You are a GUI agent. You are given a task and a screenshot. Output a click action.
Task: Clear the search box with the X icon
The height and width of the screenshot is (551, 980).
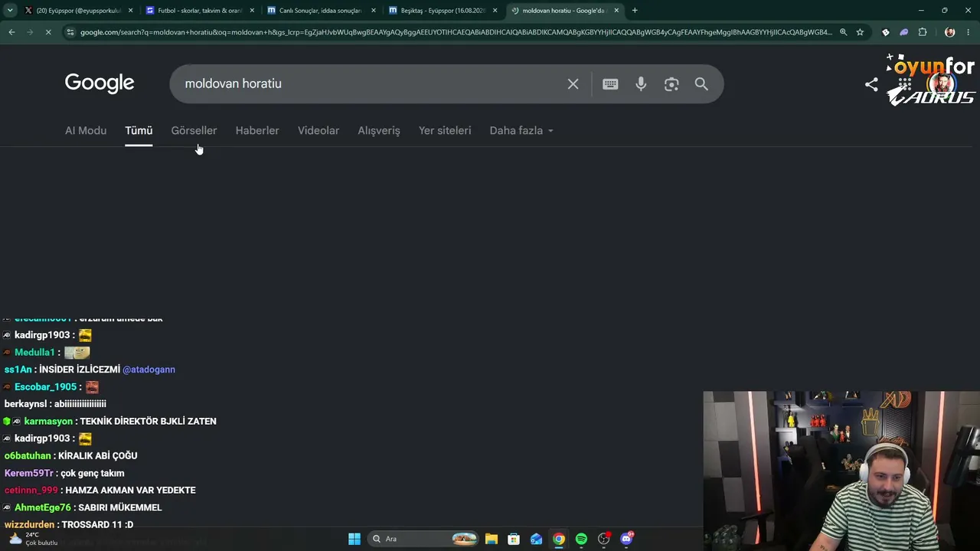pyautogui.click(x=573, y=84)
